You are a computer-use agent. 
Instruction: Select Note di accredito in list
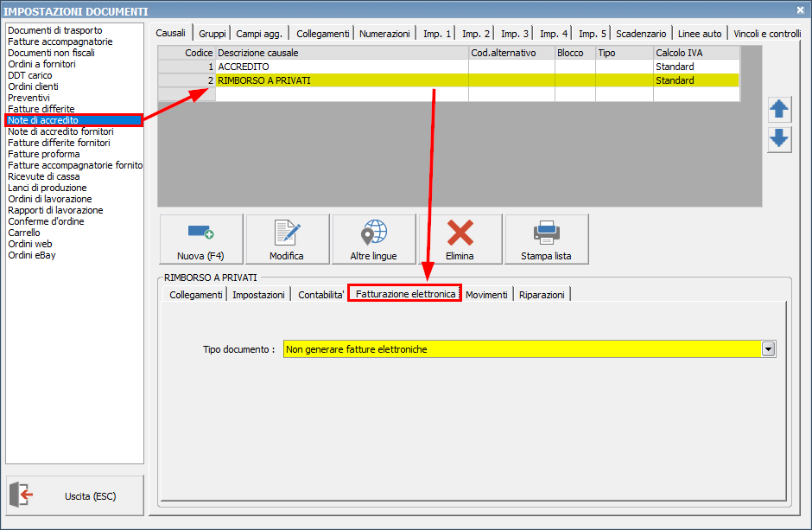pyautogui.click(x=74, y=120)
